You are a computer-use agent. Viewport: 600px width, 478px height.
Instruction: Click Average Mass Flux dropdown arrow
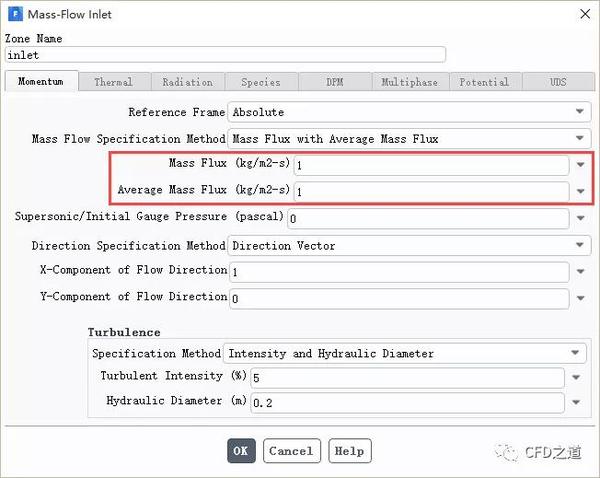tap(581, 191)
